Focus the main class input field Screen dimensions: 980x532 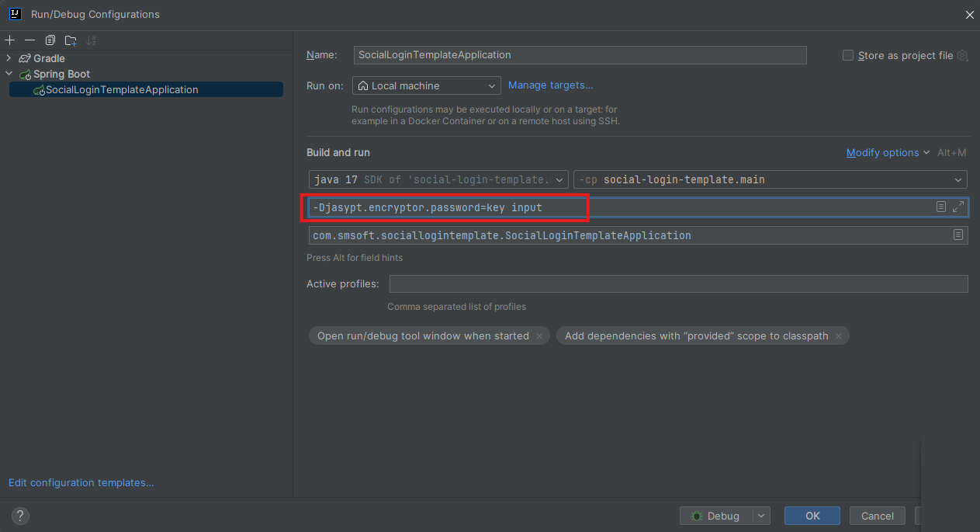[638, 235]
